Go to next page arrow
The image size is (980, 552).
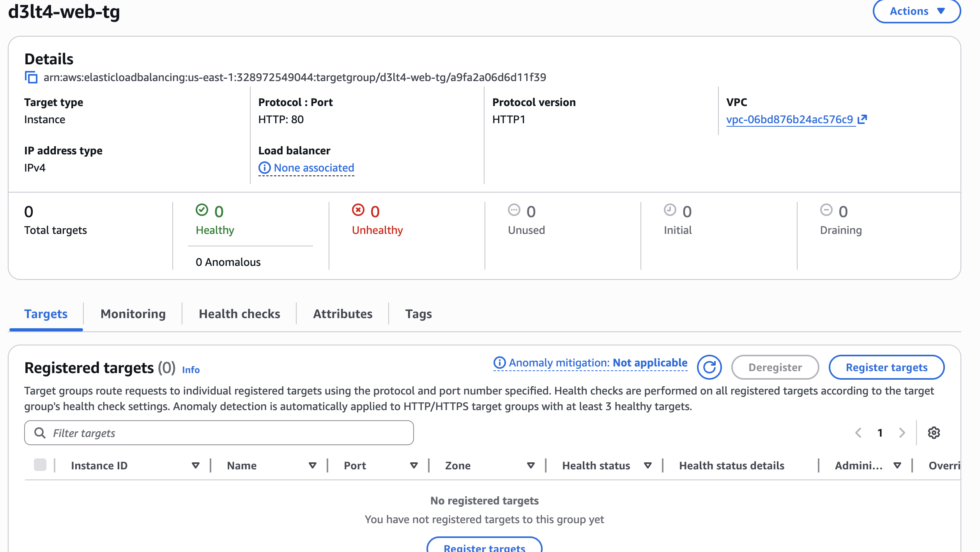click(902, 433)
